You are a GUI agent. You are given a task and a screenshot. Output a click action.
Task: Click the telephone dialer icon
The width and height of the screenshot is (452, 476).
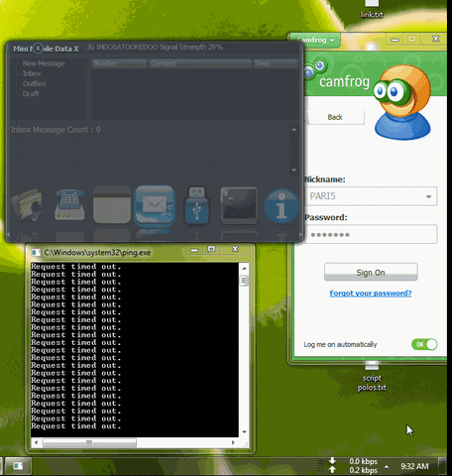(69, 204)
